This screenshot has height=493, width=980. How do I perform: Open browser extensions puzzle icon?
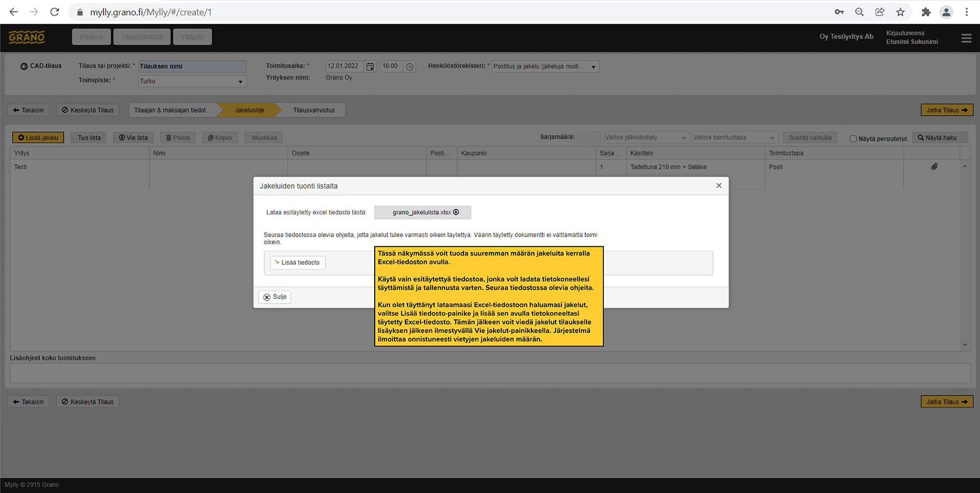[x=926, y=12]
